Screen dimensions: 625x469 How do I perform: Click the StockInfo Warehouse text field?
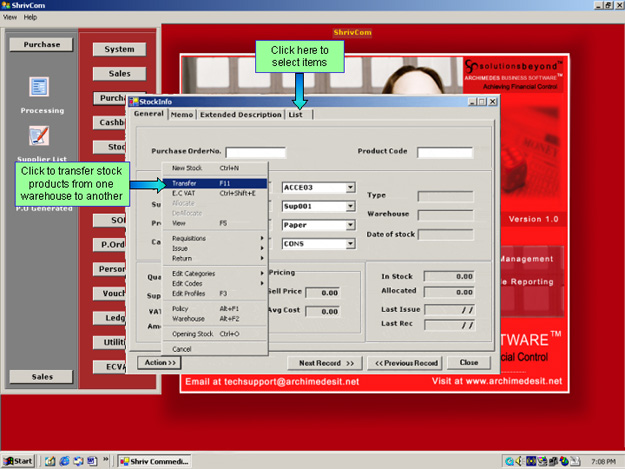[x=446, y=215]
